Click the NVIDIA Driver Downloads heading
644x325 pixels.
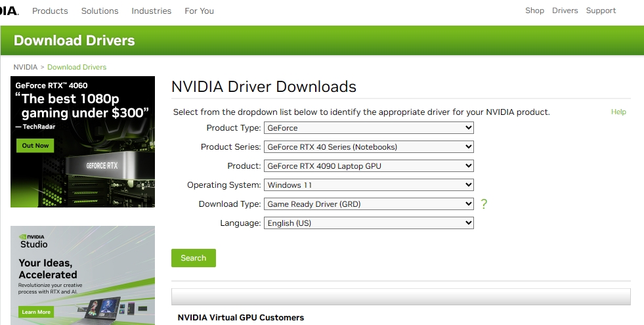point(264,87)
